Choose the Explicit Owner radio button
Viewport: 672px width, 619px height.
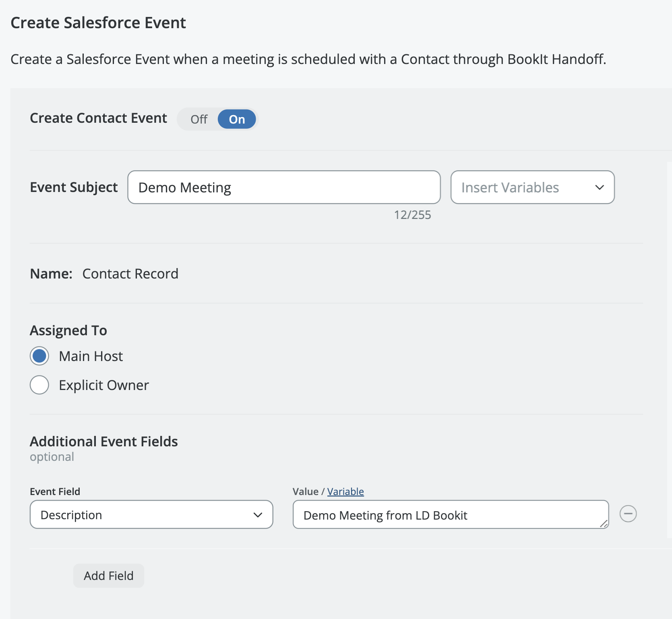click(39, 385)
